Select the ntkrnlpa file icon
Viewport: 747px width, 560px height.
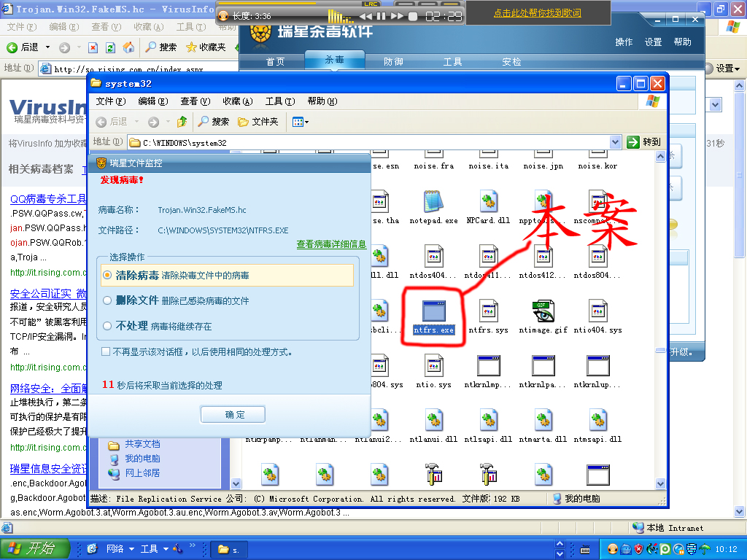[x=543, y=366]
